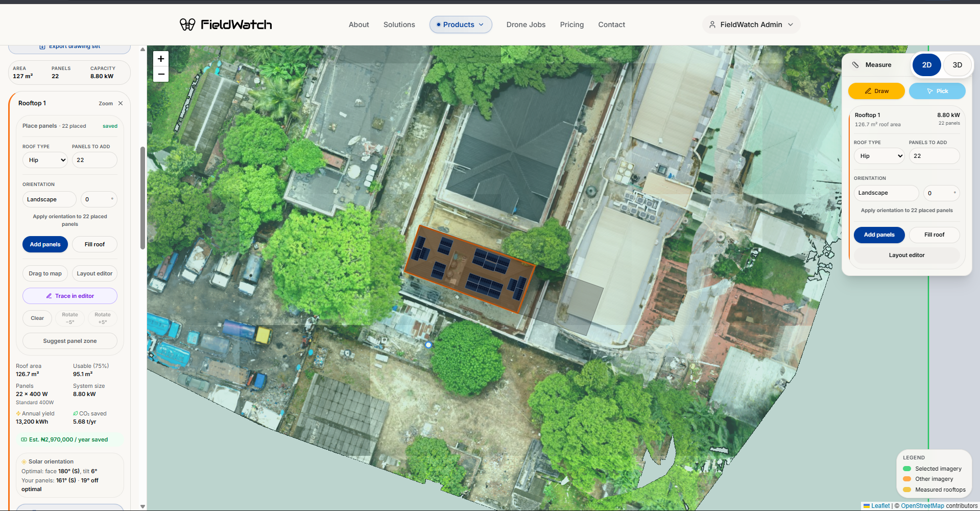Screen dimensions: 980x511
Task: Go to Drone Jobs
Action: [526, 25]
